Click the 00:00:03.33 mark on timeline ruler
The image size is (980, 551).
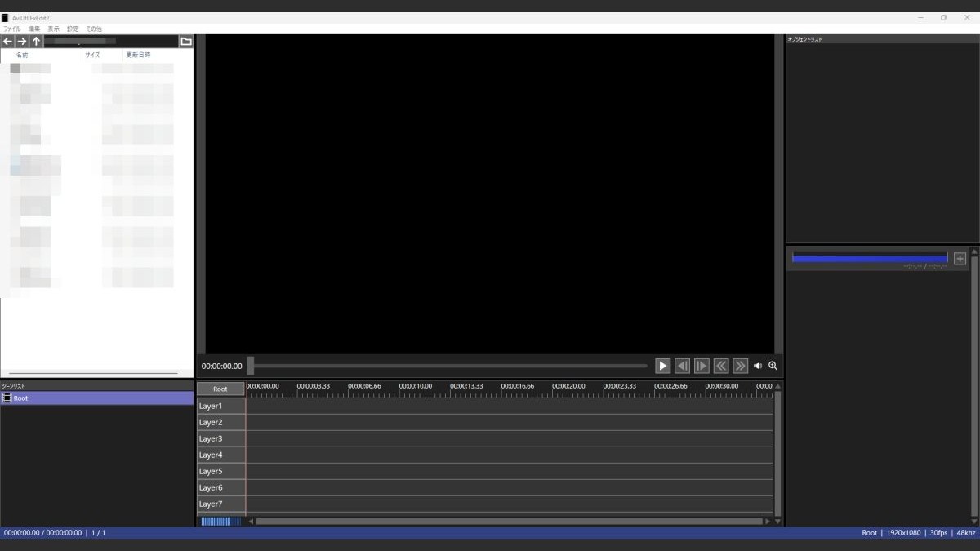click(314, 386)
